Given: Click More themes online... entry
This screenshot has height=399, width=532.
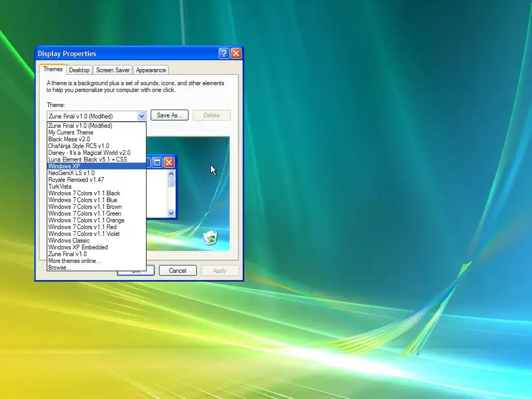Looking at the screenshot, I should (96, 261).
